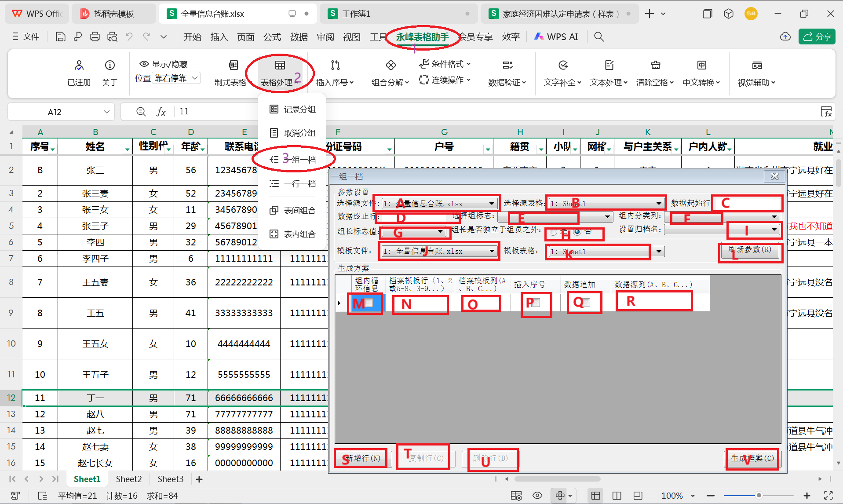Open the 中文转换 tool
The image size is (843, 504).
tap(701, 72)
